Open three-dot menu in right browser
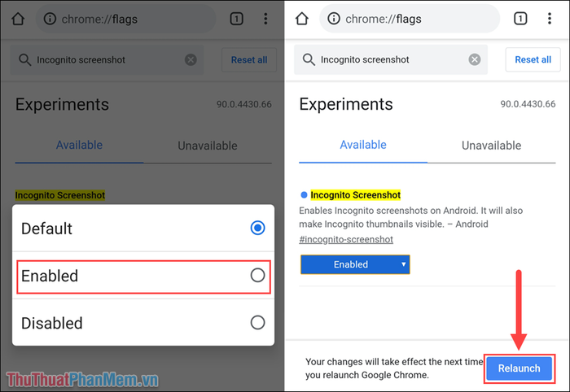Viewport: 570px width, 392px height. (x=550, y=19)
